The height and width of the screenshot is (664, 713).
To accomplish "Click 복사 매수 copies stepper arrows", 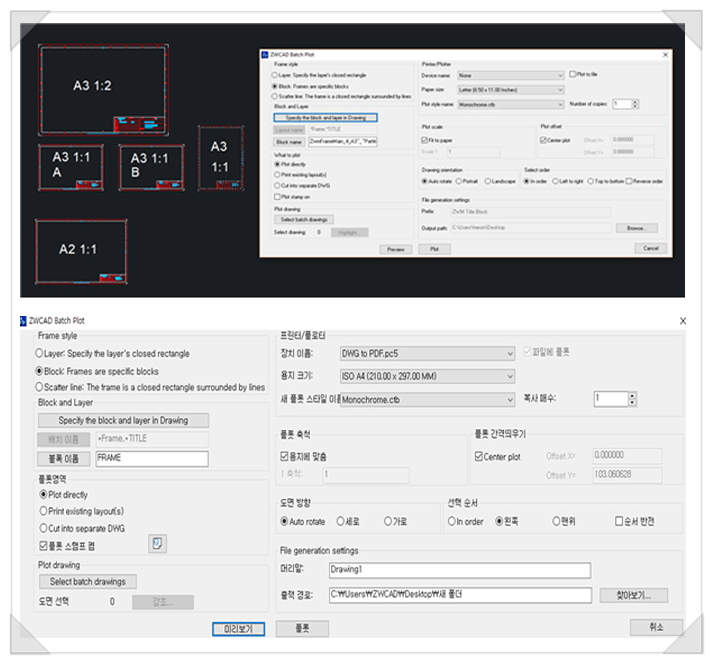I will tap(632, 399).
